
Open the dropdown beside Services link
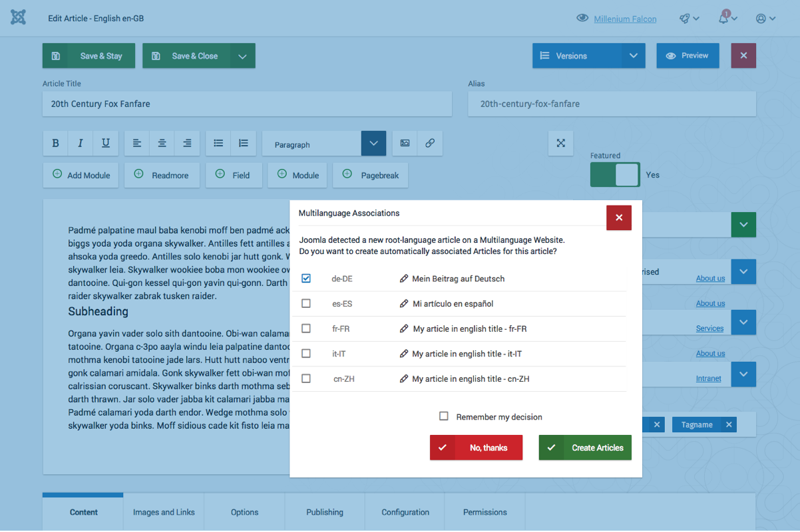coord(743,323)
